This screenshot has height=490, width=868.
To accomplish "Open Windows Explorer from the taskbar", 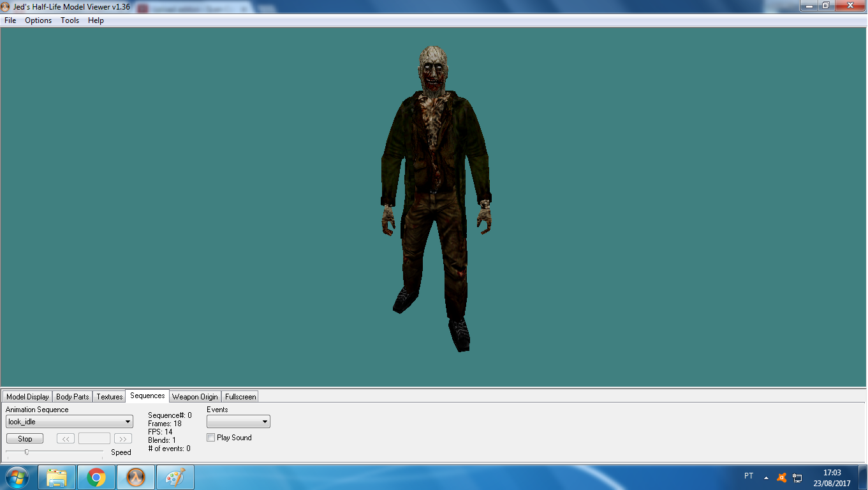I will pos(57,477).
